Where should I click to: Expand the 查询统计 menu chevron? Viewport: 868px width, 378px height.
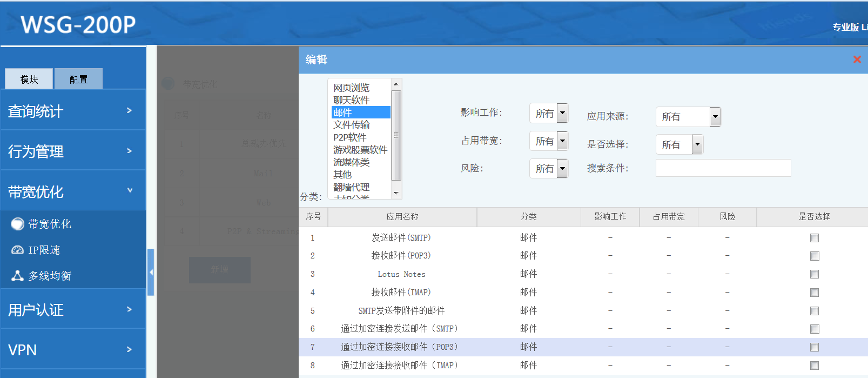point(129,110)
